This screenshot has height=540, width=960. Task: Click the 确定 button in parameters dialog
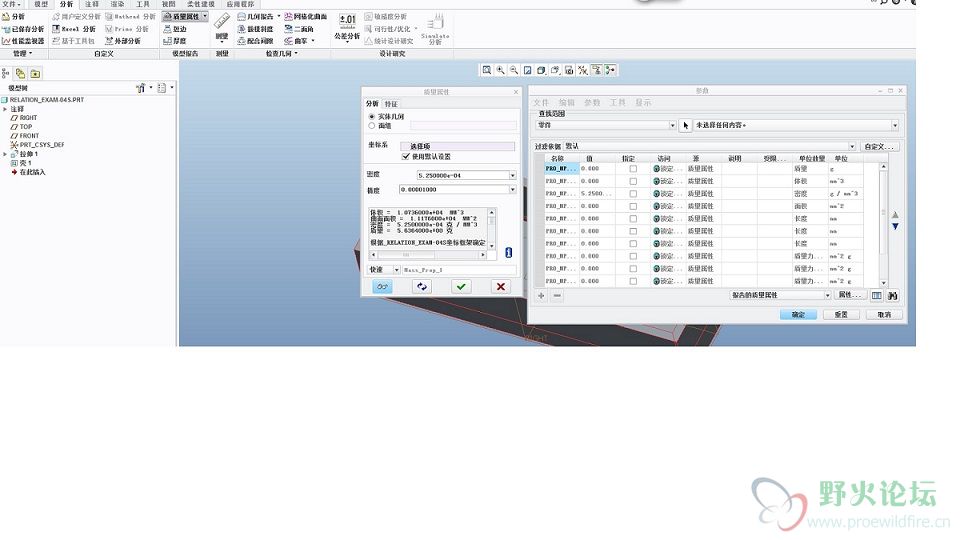point(798,314)
